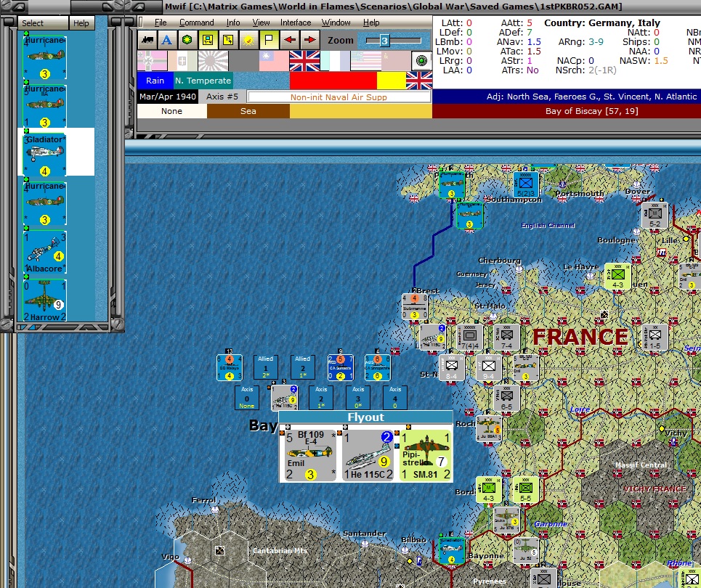Open the Window menu
The image size is (701, 588).
[x=336, y=23]
